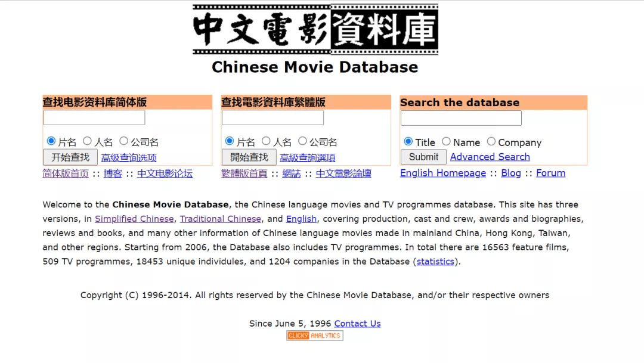Open the Forum link
644x363 pixels.
click(551, 173)
